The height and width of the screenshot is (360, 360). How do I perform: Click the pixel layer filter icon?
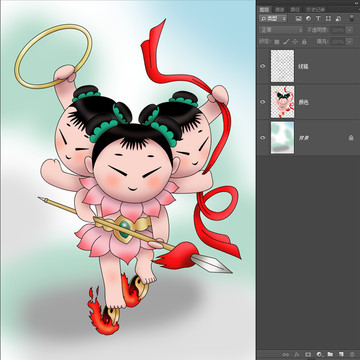coord(299,19)
